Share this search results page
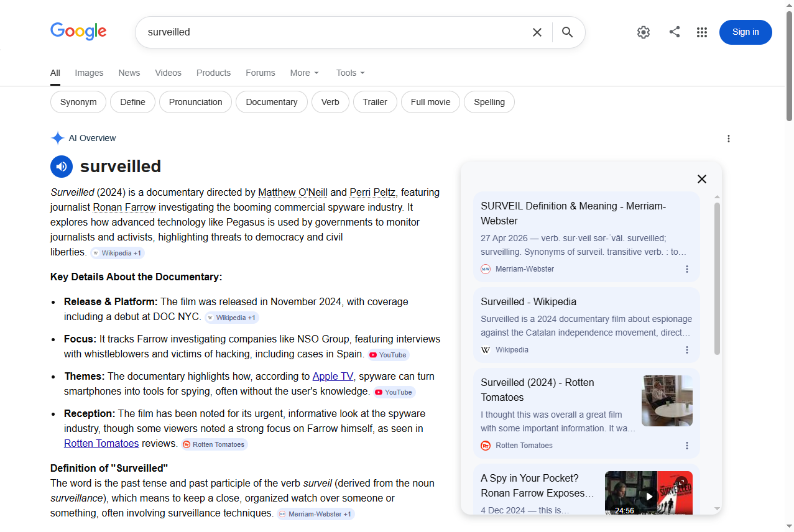 (675, 32)
